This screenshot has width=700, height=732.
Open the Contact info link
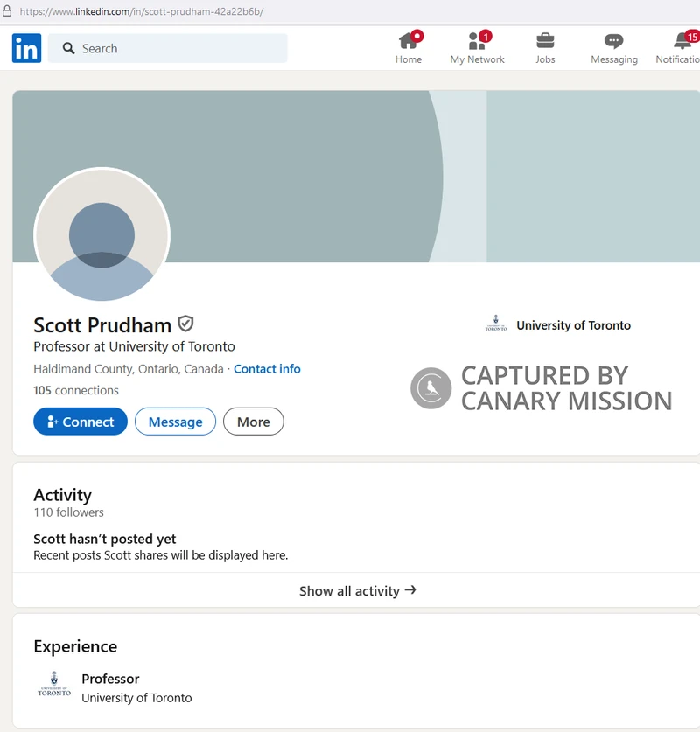pyautogui.click(x=267, y=369)
